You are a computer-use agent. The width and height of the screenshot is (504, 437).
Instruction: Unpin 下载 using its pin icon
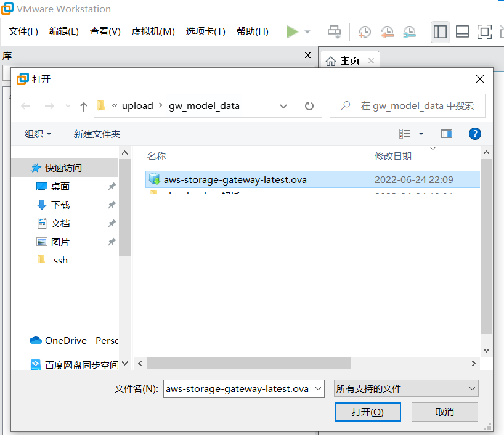point(112,205)
